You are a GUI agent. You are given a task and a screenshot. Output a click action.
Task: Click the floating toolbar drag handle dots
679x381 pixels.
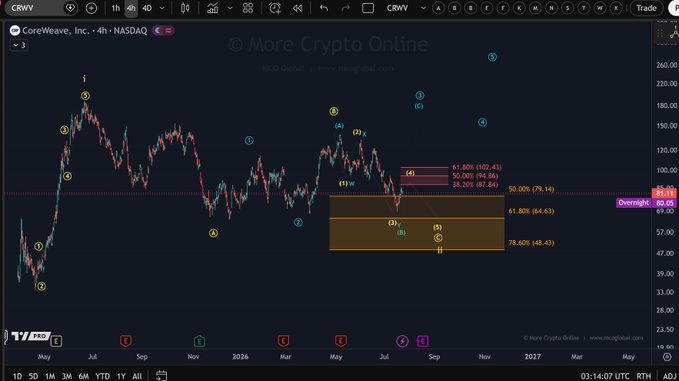click(x=660, y=33)
